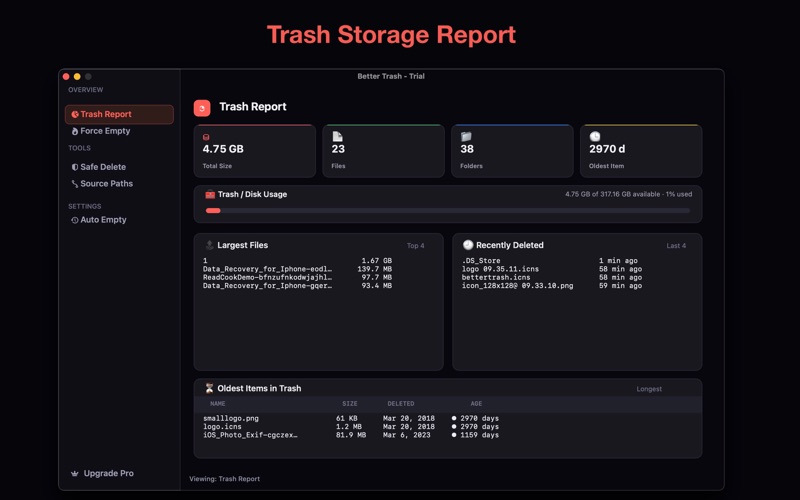This screenshot has width=800, height=500.
Task: Click the 81.9 MB size cell
Action: (351, 435)
